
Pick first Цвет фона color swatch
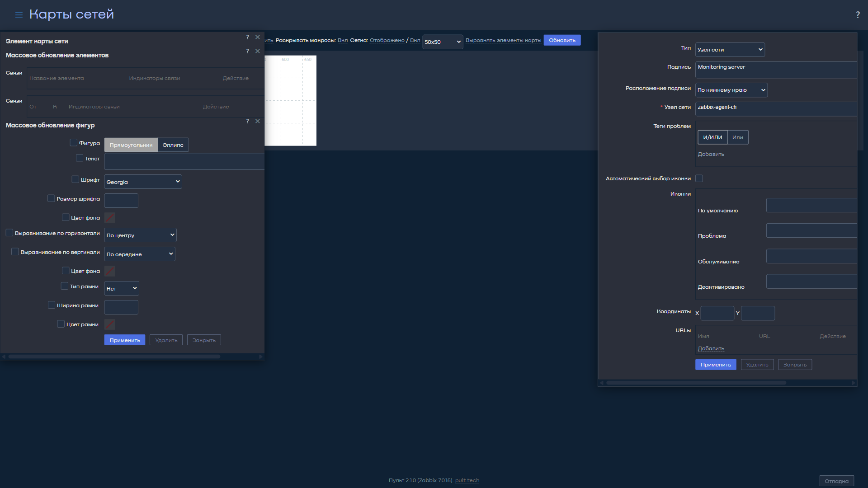point(110,218)
